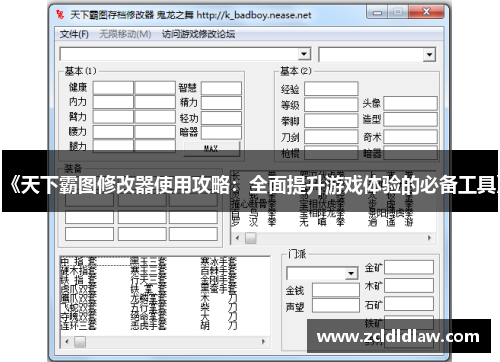Click the bottom-middle 装备 slot field

coord(142,234)
